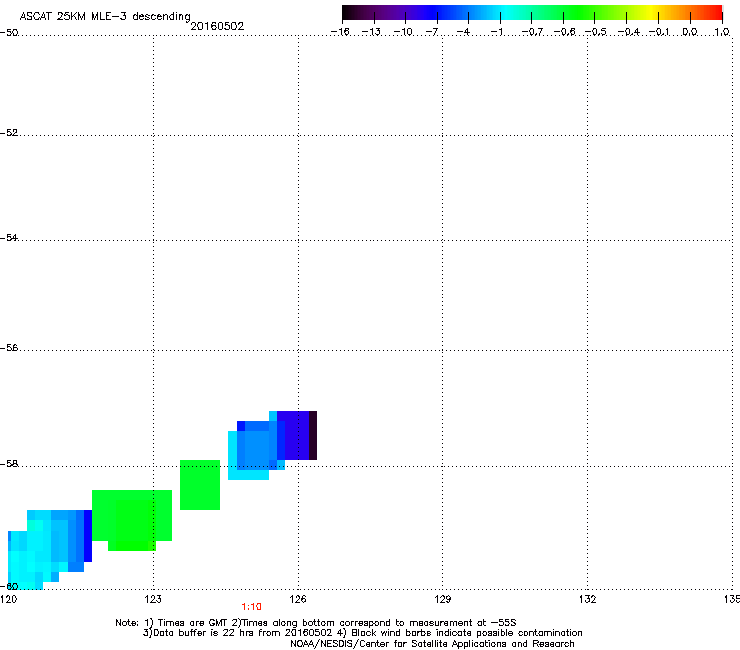Click the note line starting 'Note: 1) Times are GMT'

point(316,623)
